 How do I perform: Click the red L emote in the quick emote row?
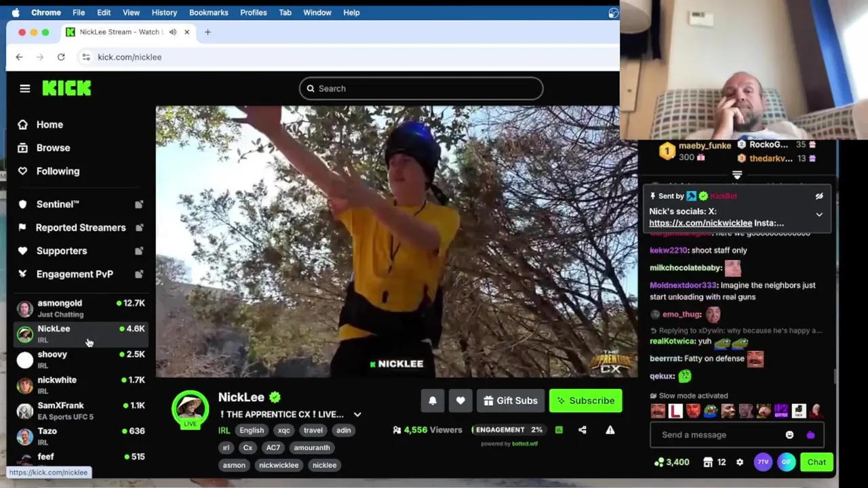[x=675, y=411]
